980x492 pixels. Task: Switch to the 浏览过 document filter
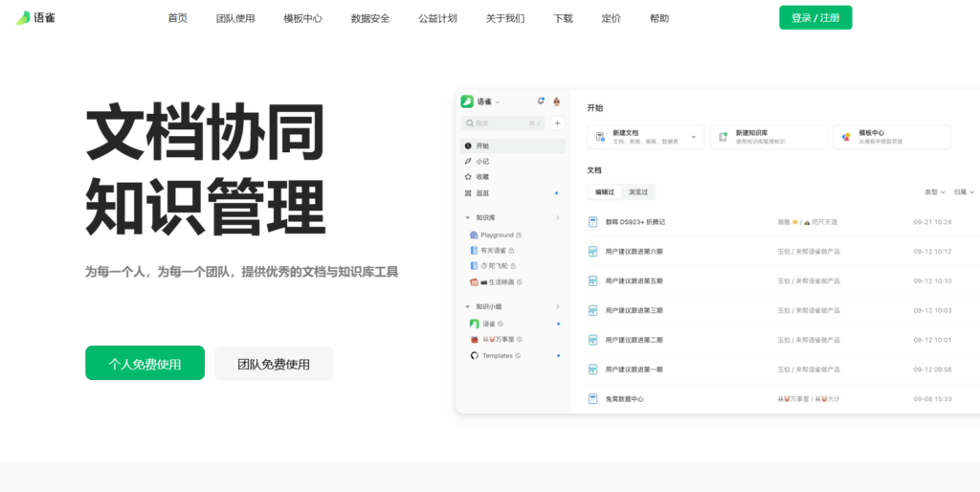pyautogui.click(x=638, y=192)
